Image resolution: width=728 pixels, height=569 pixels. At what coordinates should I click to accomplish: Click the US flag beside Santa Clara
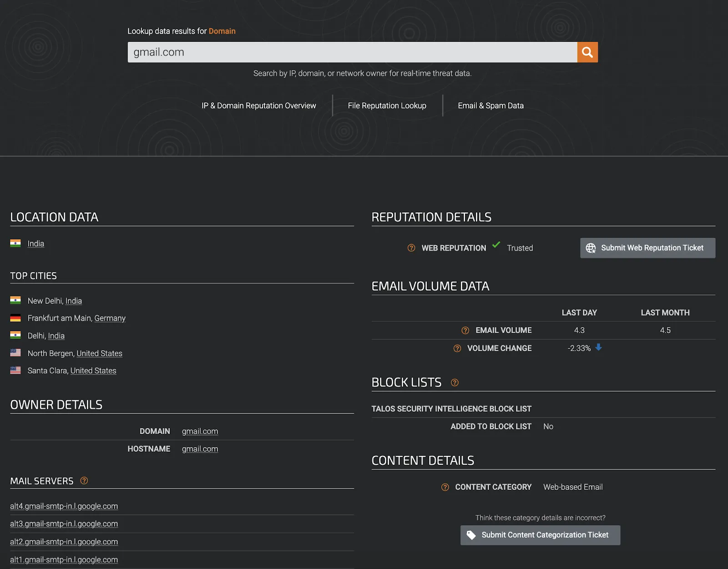15,370
